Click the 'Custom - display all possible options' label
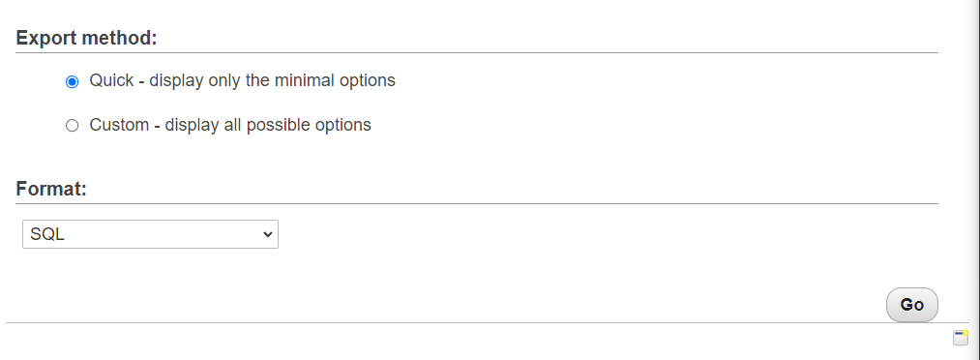The height and width of the screenshot is (360, 980). pyautogui.click(x=230, y=125)
